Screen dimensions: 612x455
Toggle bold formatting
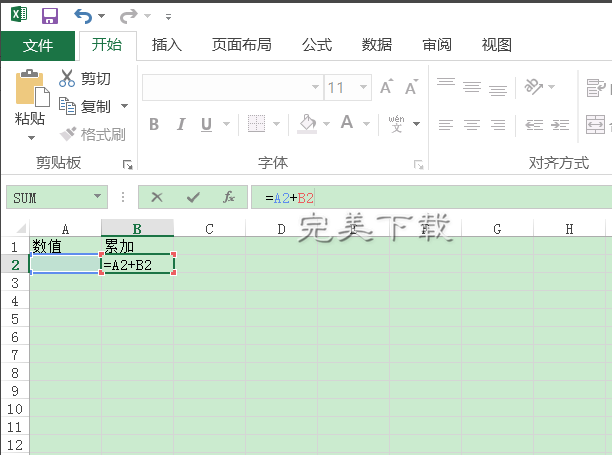pyautogui.click(x=154, y=124)
